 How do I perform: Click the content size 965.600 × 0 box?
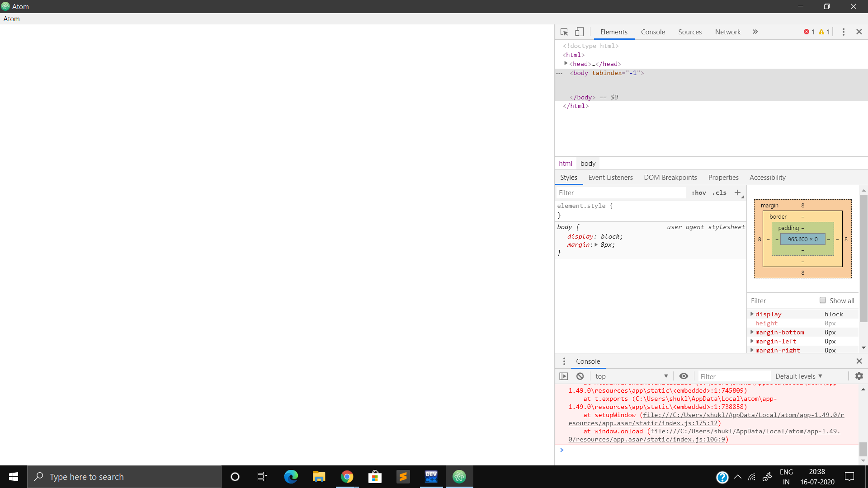coord(803,239)
